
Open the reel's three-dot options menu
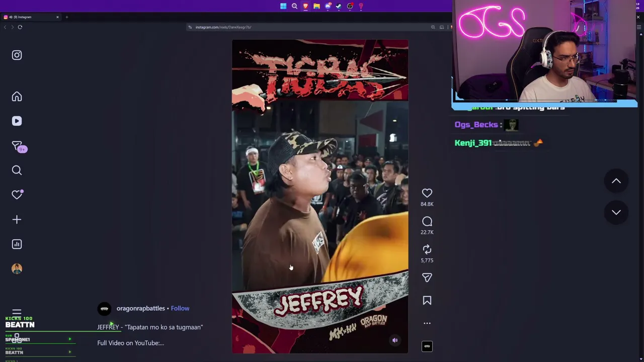[x=427, y=323]
